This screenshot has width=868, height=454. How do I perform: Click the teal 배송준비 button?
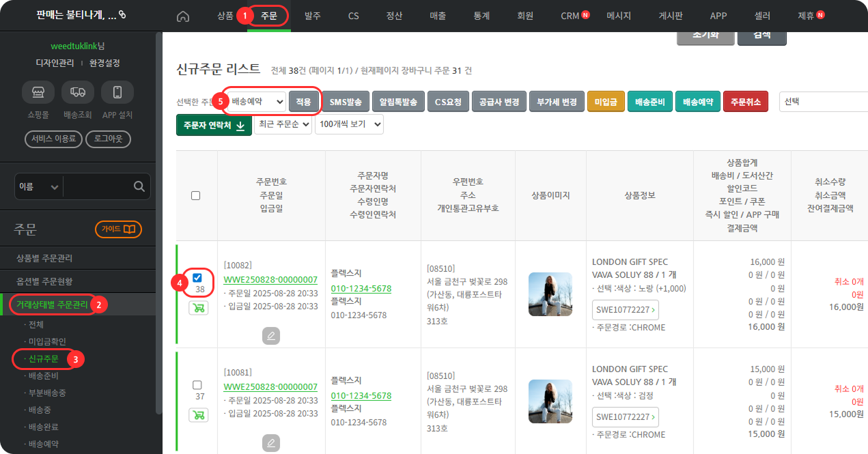[x=650, y=102]
